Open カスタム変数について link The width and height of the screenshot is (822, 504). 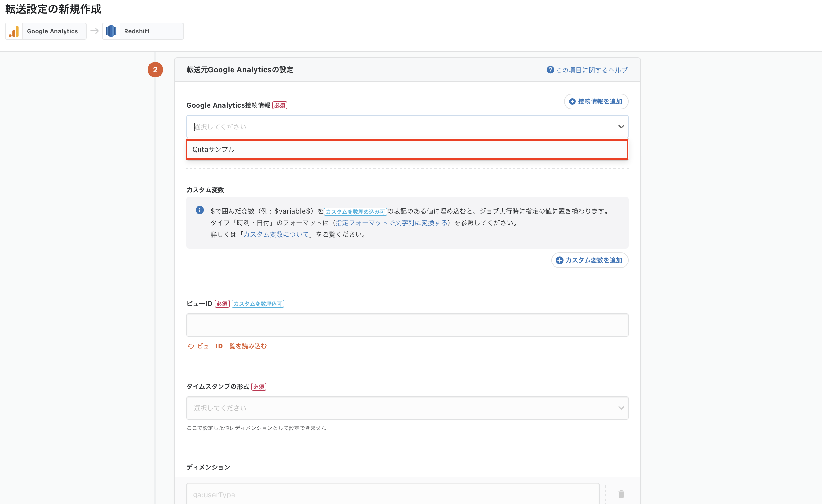276,234
